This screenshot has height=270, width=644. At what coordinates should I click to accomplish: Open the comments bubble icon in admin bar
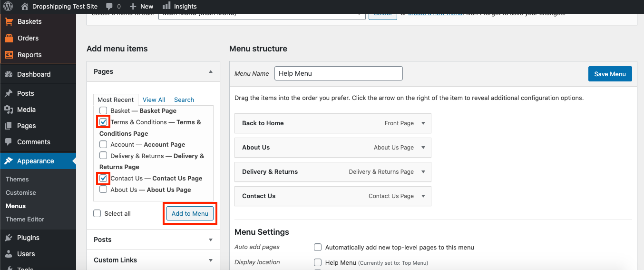click(x=109, y=7)
